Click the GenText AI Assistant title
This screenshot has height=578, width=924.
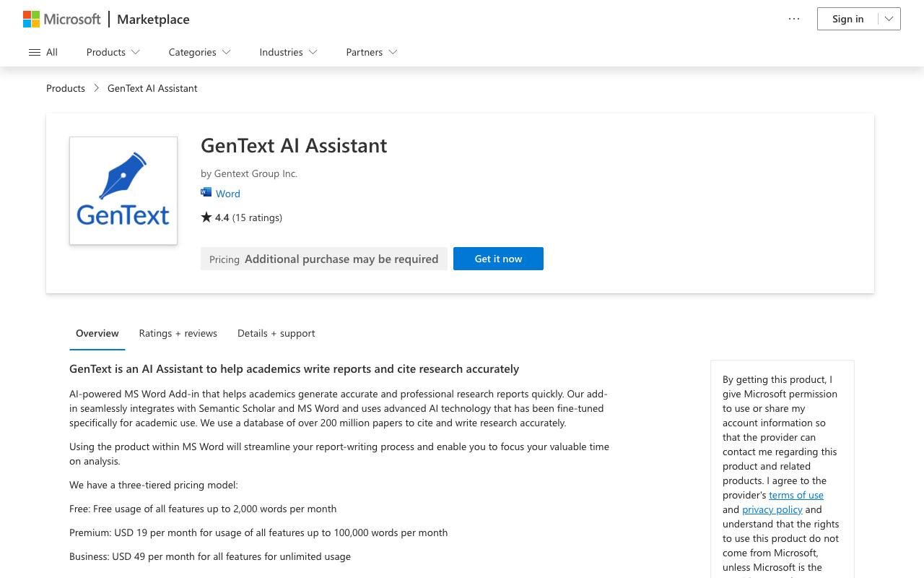pyautogui.click(x=294, y=145)
